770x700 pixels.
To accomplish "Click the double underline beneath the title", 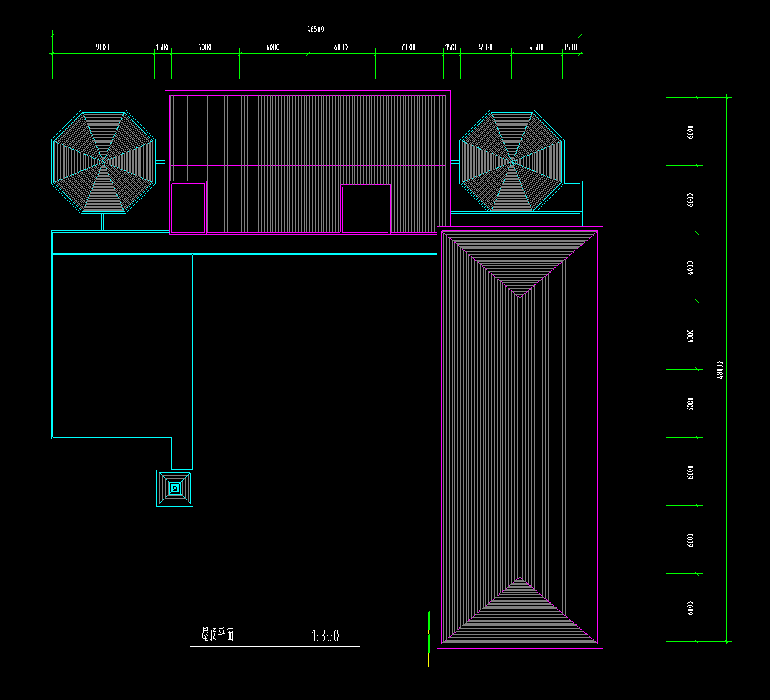I will coord(276,648).
